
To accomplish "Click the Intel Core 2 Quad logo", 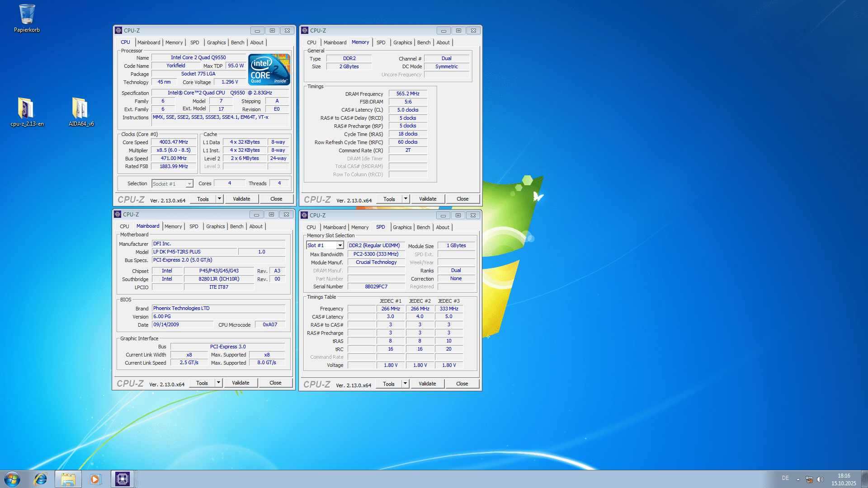I will [x=269, y=70].
